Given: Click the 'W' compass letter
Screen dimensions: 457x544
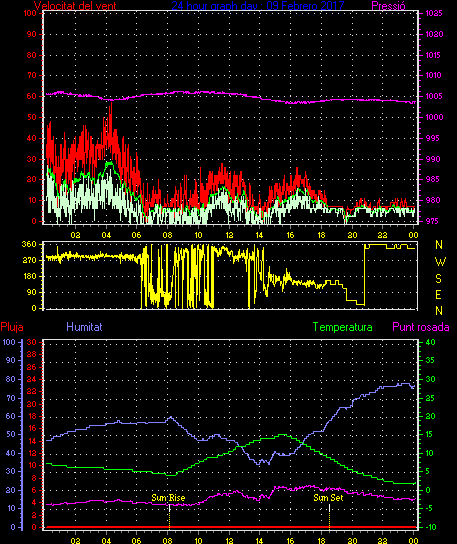Looking at the screenshot, I should (440, 262).
